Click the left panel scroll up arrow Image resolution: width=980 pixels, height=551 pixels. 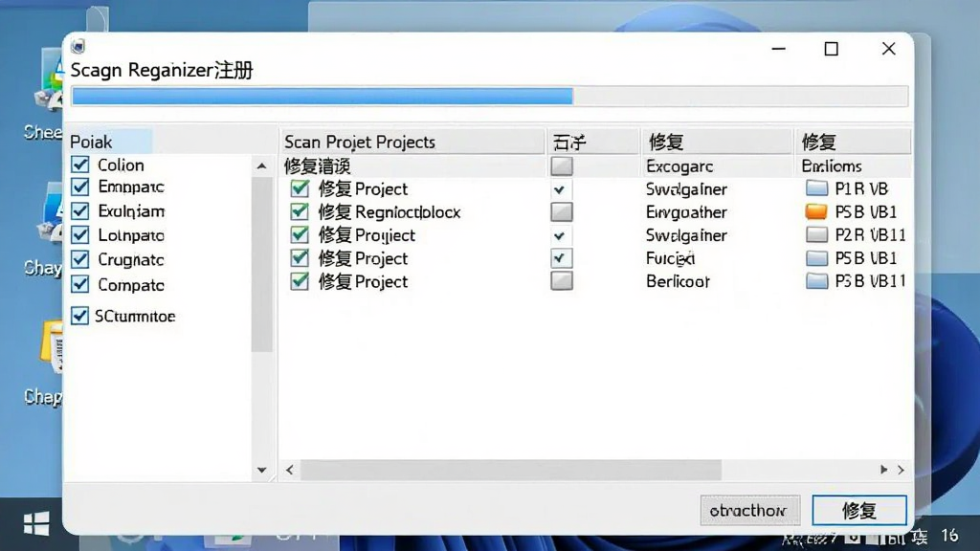point(262,166)
